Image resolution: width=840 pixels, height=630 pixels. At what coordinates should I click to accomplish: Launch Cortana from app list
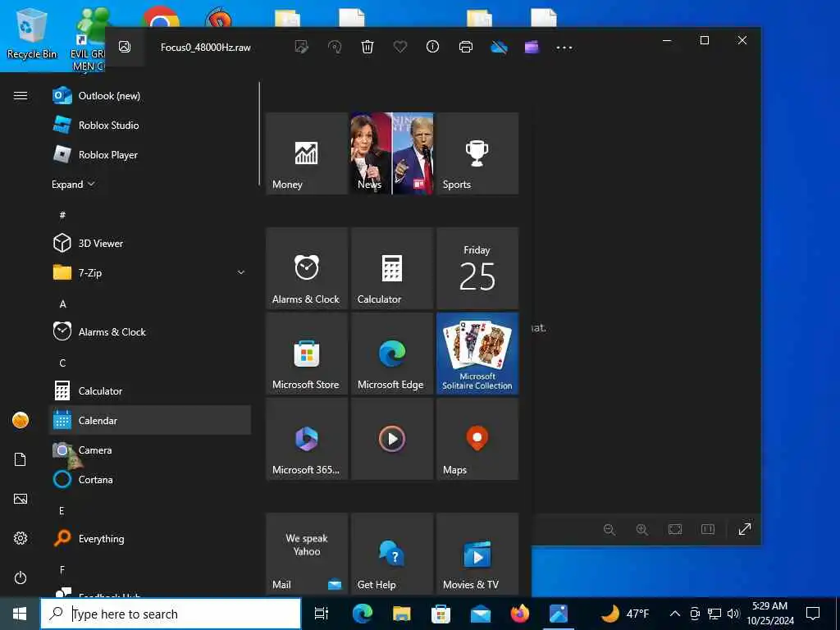[150, 479]
